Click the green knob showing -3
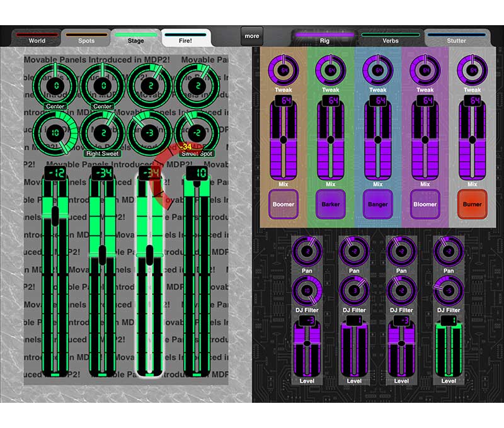Image resolution: width=504 pixels, height=428 pixels. click(x=150, y=133)
